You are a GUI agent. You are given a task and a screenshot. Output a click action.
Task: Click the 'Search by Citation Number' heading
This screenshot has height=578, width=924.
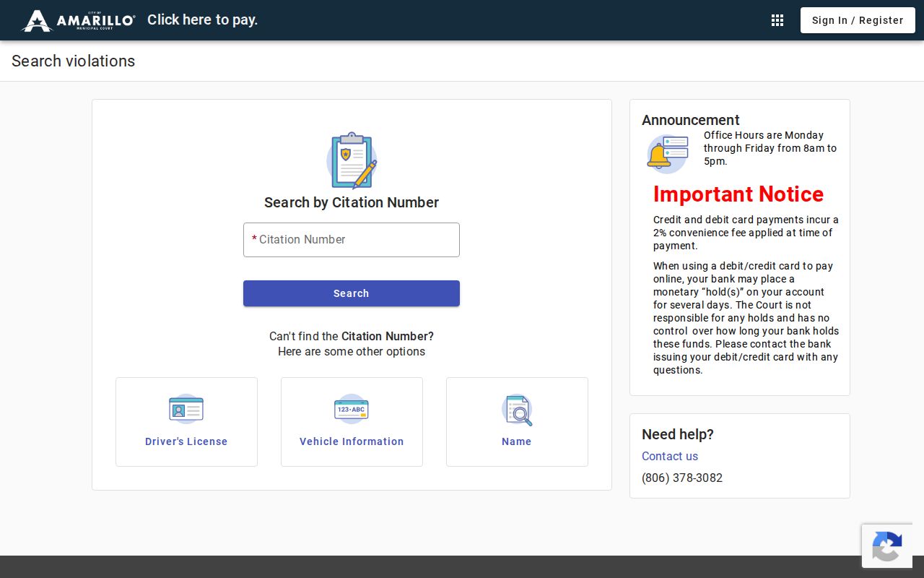(352, 202)
